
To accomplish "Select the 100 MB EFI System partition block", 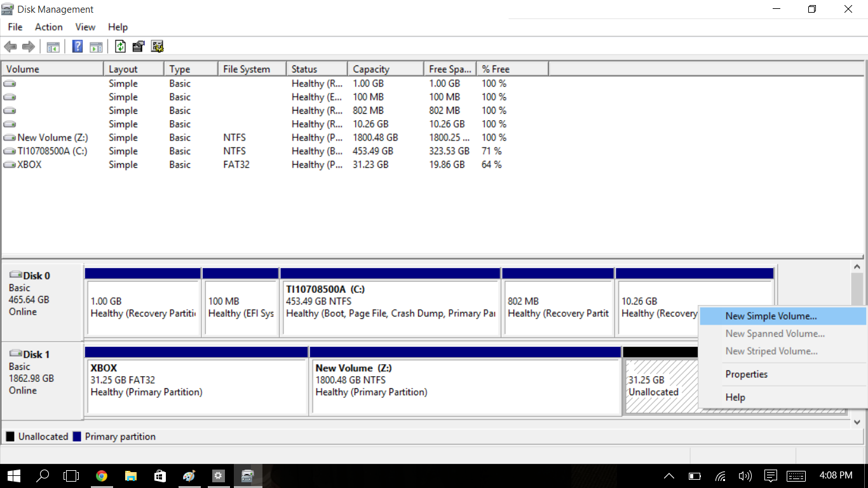I will (241, 301).
